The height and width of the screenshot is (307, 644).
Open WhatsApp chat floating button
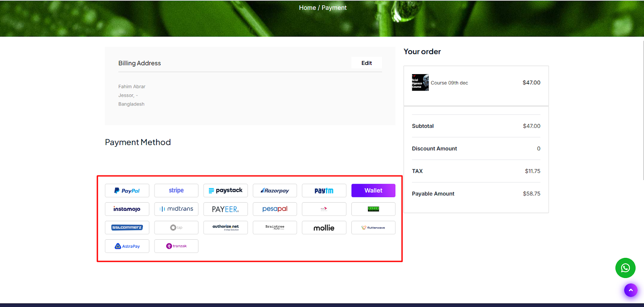tap(625, 268)
